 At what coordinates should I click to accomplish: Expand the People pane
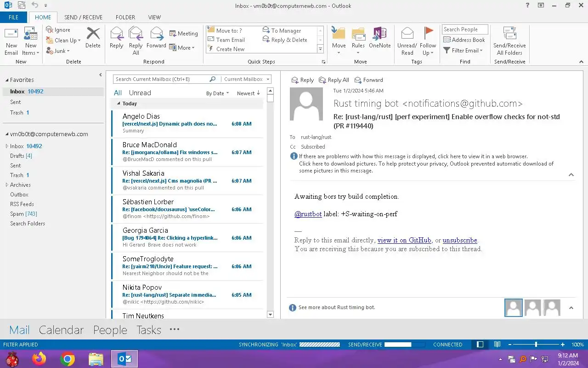point(571,308)
